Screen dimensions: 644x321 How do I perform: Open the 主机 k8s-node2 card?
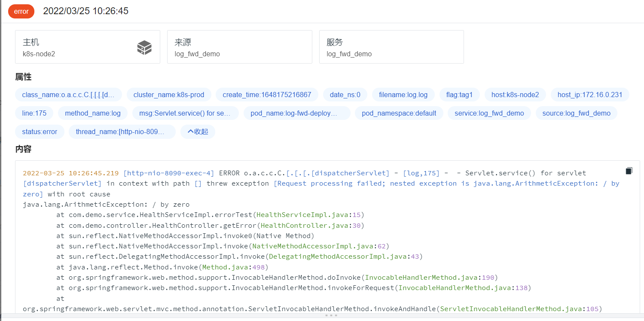(88, 47)
